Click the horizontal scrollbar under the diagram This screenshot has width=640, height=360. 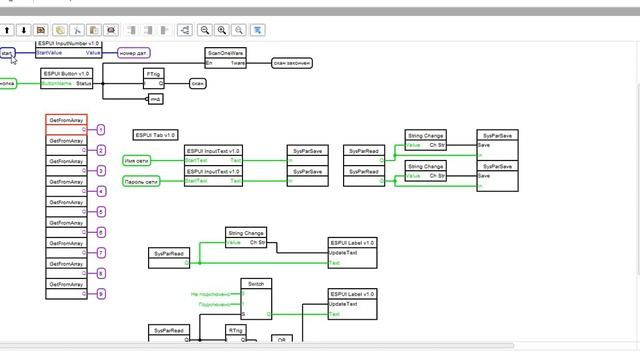tap(257, 346)
